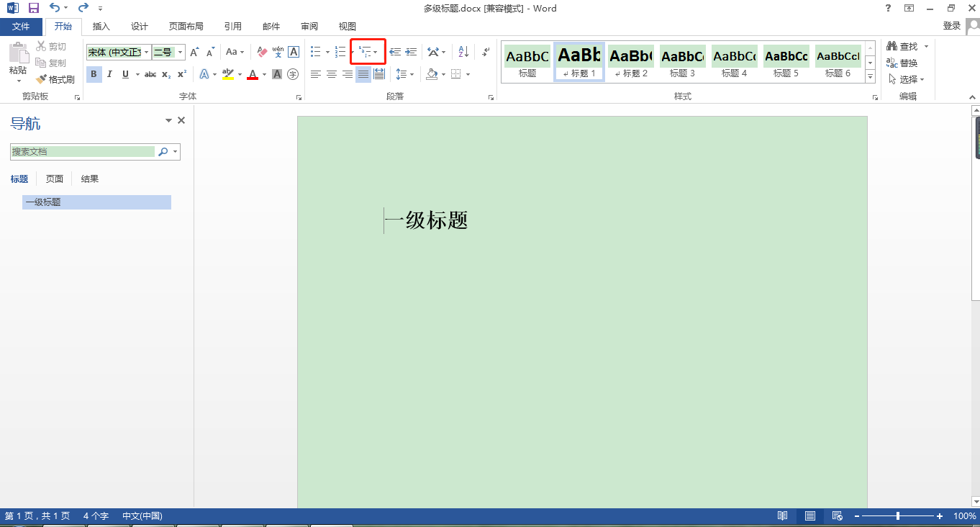The width and height of the screenshot is (980, 527).
Task: Shrink font size icon
Action: 210,53
